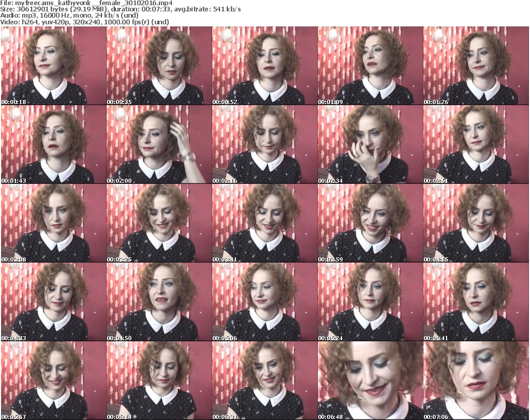530x420 pixels.
Task: Select the frame at 00:00:35
Action: tap(159, 66)
